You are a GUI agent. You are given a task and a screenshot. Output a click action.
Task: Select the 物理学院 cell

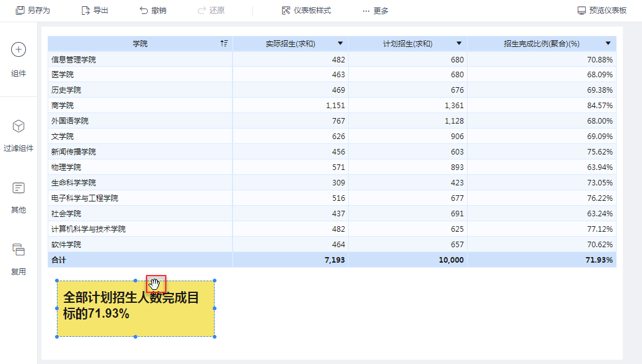point(140,167)
